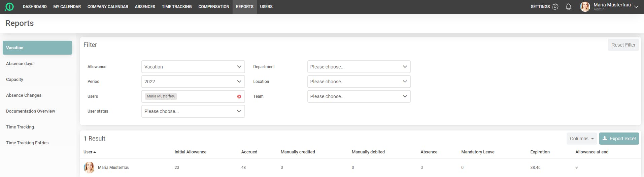
Task: Click Maria Musterfrau's profile avatar in header
Action: click(x=585, y=7)
